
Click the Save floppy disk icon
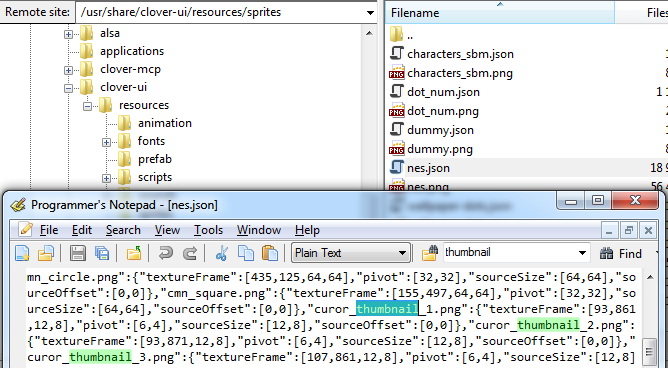78,253
